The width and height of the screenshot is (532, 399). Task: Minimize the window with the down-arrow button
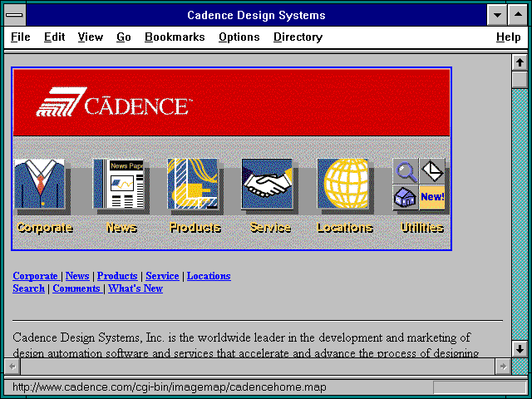(x=497, y=15)
